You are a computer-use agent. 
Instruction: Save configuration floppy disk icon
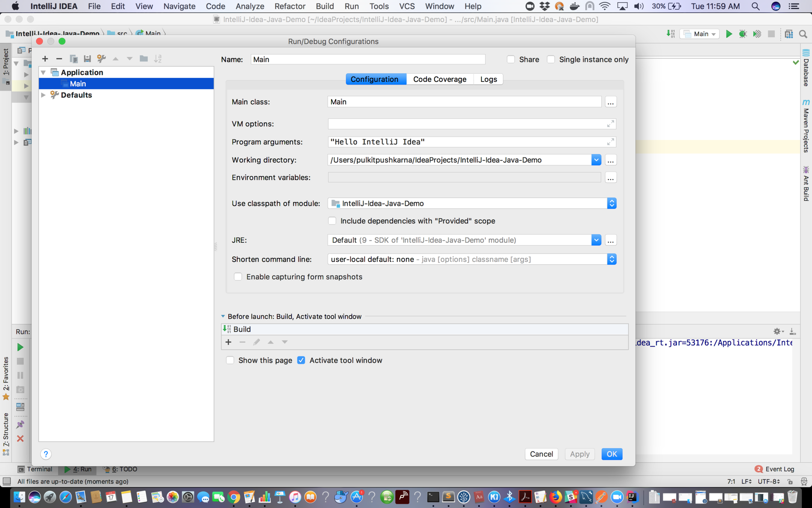point(87,59)
